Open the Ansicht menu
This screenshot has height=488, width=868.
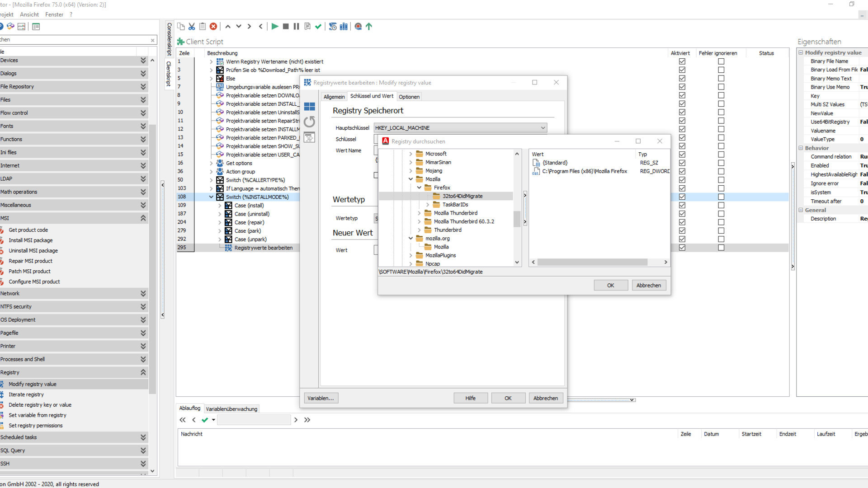(29, 14)
